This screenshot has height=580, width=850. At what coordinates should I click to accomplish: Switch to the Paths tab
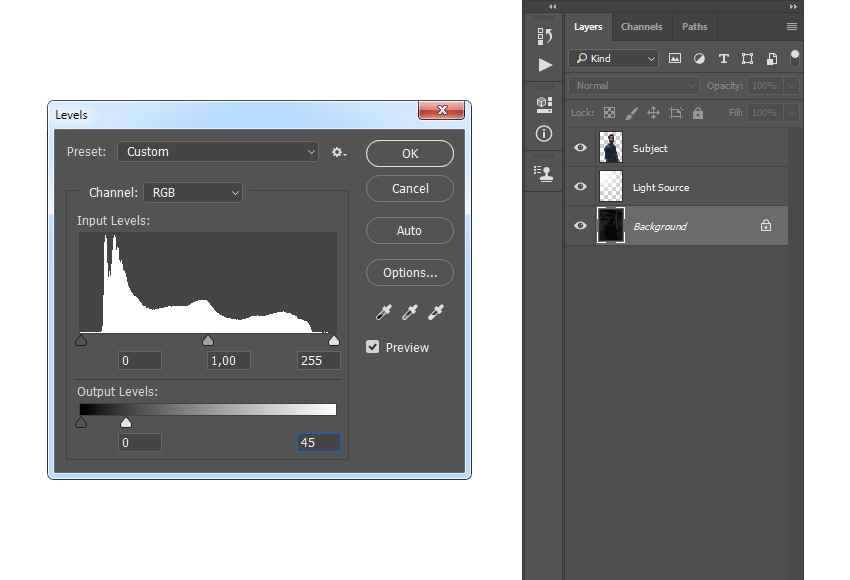[x=694, y=27]
